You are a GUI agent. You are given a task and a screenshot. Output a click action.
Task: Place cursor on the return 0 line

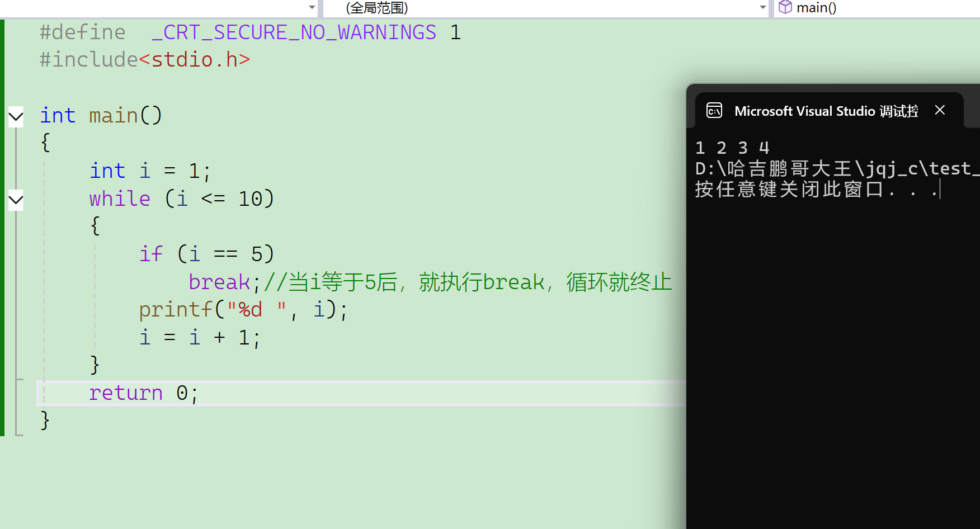point(361,393)
